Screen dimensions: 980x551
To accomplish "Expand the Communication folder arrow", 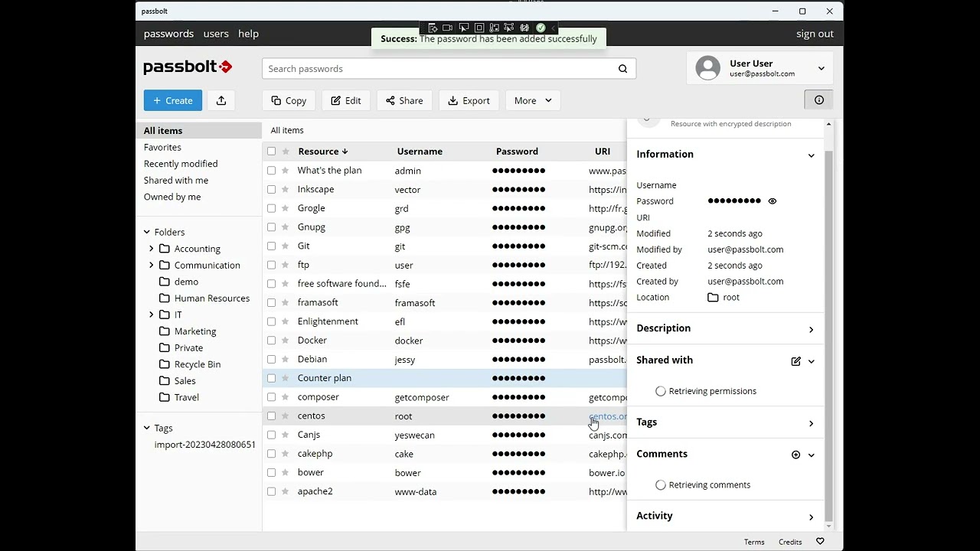I will point(152,265).
